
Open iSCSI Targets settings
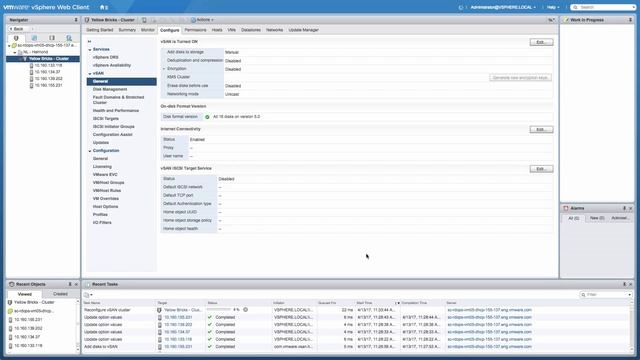(x=106, y=119)
